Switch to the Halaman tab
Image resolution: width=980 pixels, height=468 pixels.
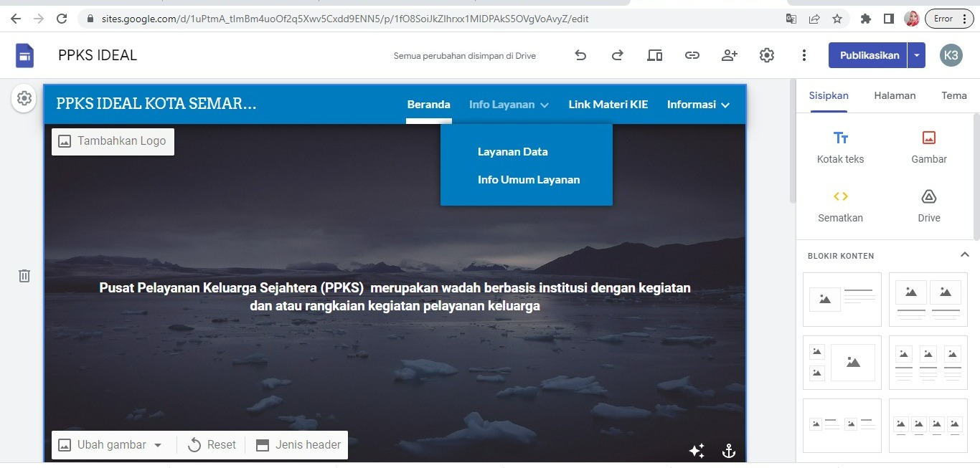tap(894, 95)
